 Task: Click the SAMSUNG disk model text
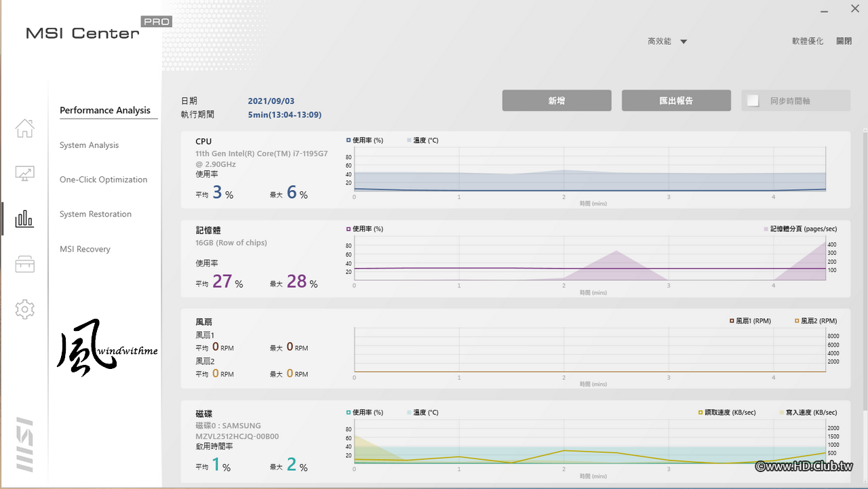[x=237, y=431]
